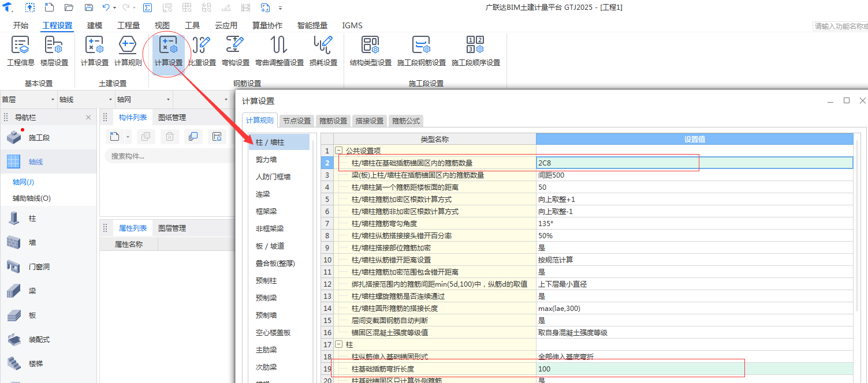The width and height of the screenshot is (868, 383).
Task: Switch to 工程量 ribbon tab
Action: click(128, 25)
